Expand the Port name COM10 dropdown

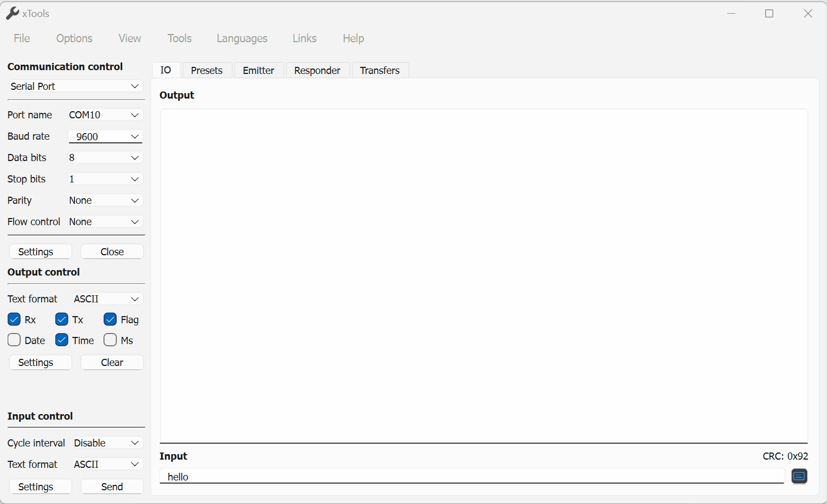pyautogui.click(x=105, y=115)
